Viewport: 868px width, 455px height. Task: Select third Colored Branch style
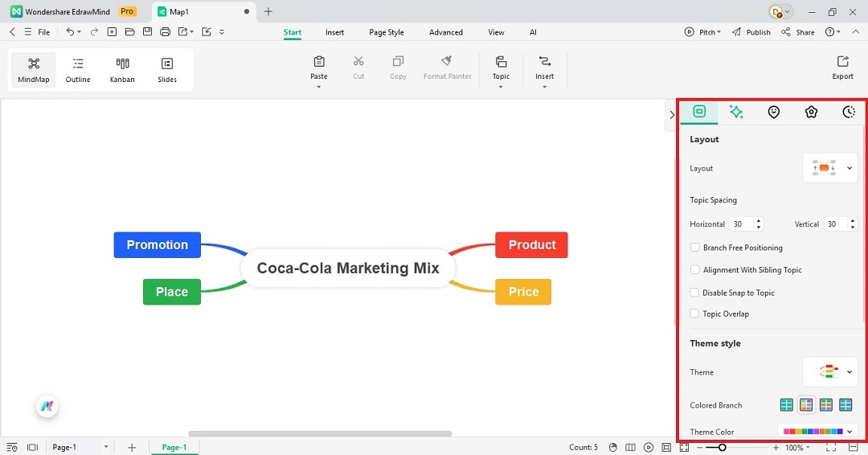(x=826, y=405)
